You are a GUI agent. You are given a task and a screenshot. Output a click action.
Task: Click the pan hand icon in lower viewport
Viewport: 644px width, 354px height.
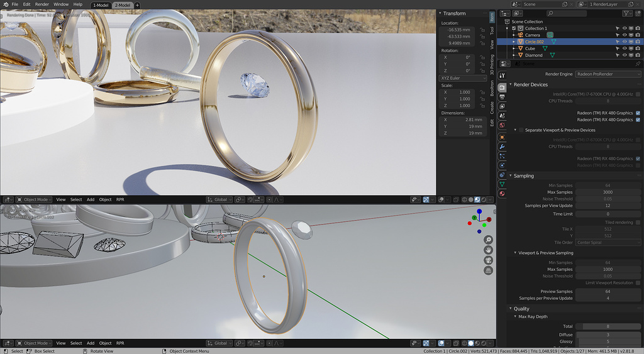tap(488, 250)
